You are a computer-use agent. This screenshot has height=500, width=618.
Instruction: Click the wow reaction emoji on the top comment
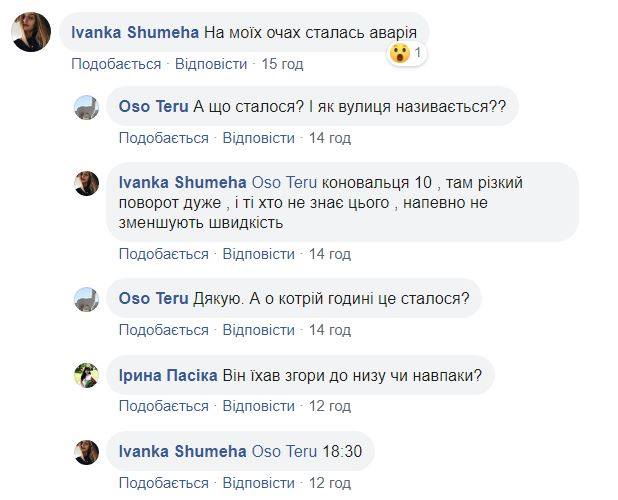(400, 53)
